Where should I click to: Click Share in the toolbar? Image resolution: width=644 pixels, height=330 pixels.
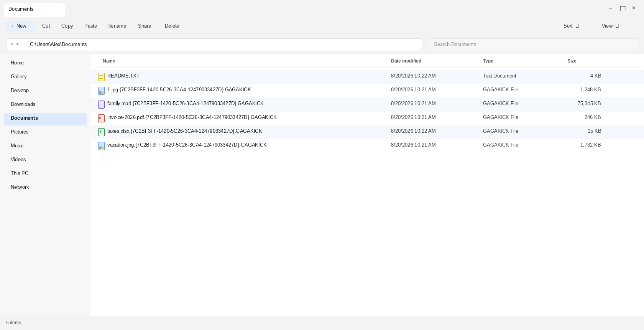tap(145, 26)
